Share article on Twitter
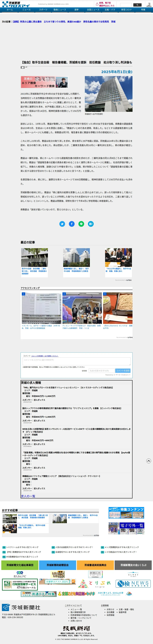 point(62,224)
